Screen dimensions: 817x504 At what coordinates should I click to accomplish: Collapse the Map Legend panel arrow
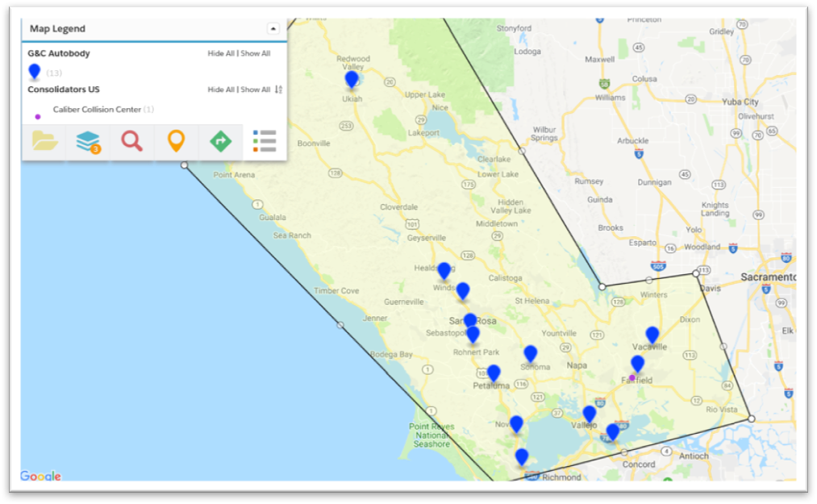click(273, 29)
